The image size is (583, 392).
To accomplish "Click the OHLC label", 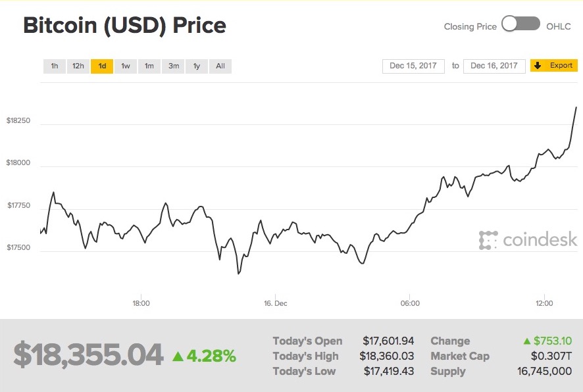I will 559,26.
